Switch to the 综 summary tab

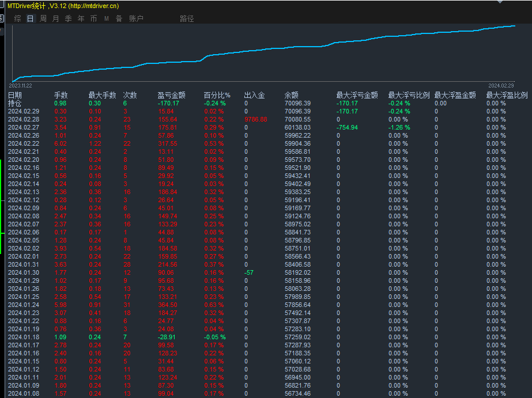click(x=17, y=18)
